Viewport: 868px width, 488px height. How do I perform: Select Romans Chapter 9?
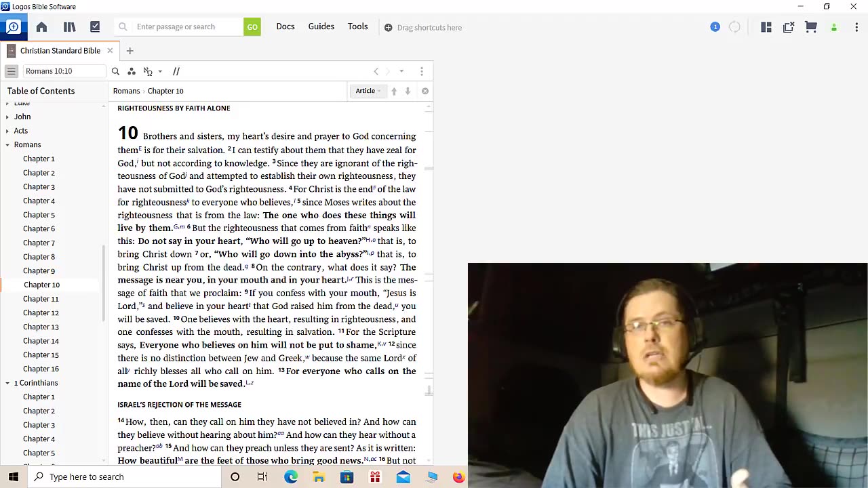(39, 270)
